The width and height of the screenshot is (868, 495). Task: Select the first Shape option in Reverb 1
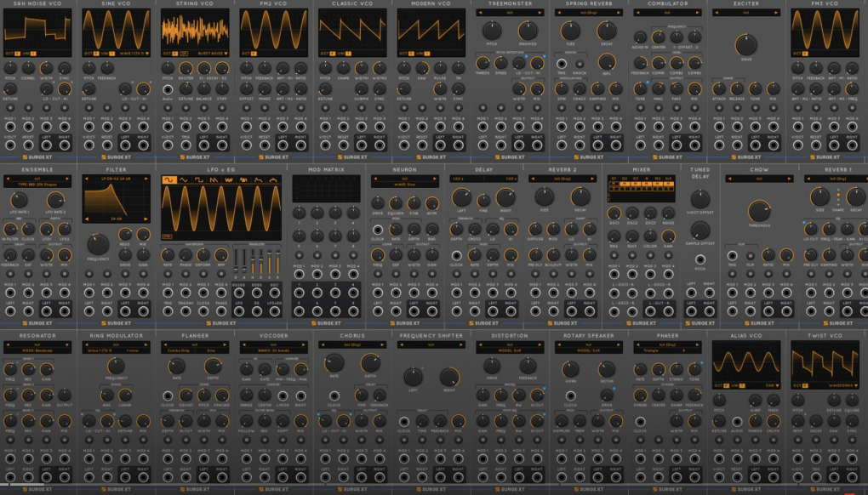click(x=838, y=190)
